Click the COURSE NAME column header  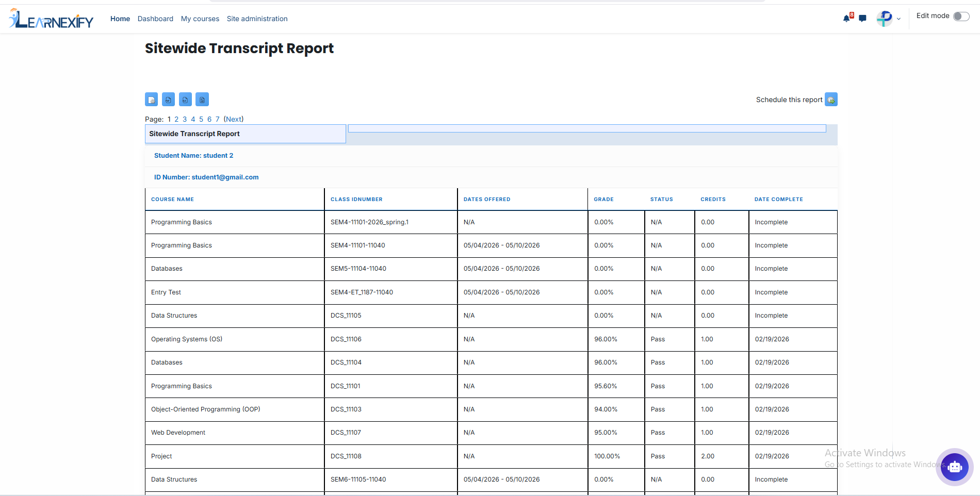(172, 200)
